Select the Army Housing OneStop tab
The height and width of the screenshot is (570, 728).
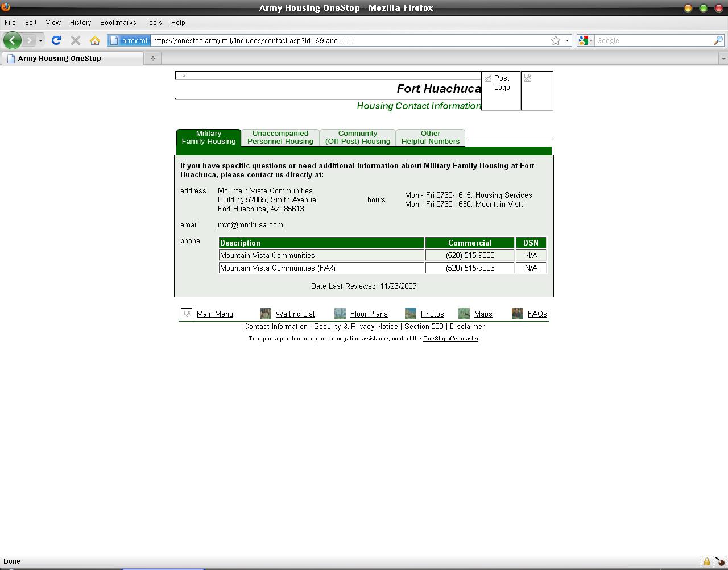(x=72, y=58)
